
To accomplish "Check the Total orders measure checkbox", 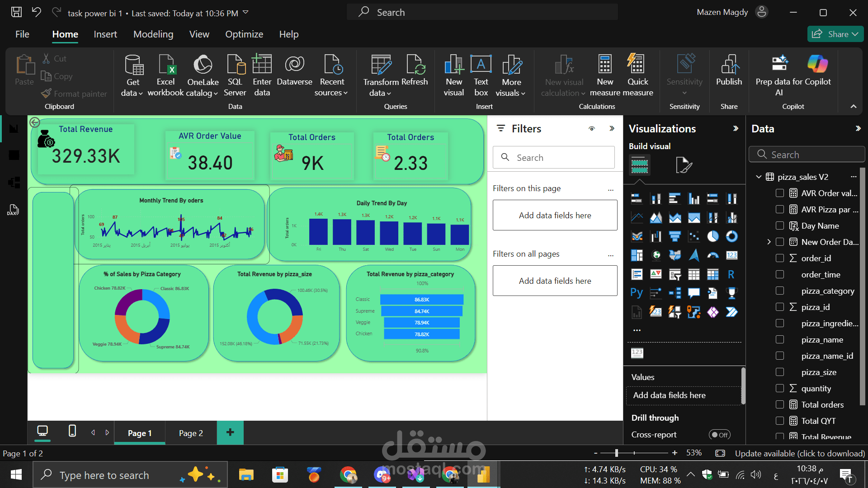I will click(780, 404).
